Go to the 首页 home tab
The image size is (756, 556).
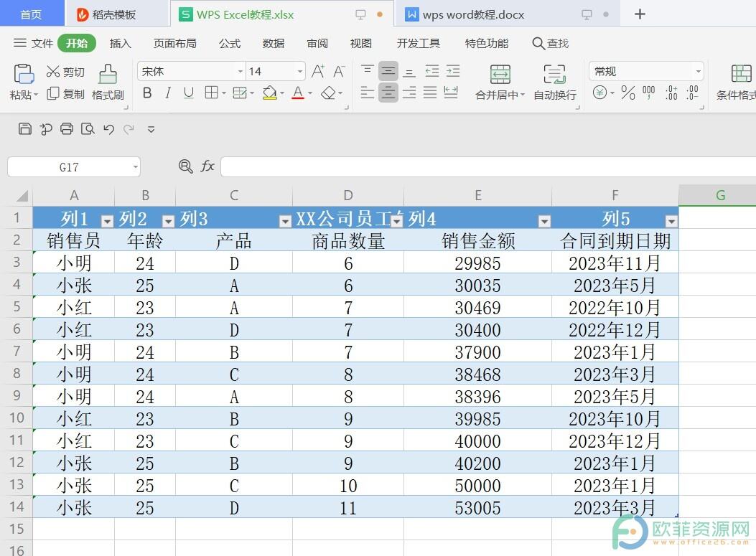32,14
